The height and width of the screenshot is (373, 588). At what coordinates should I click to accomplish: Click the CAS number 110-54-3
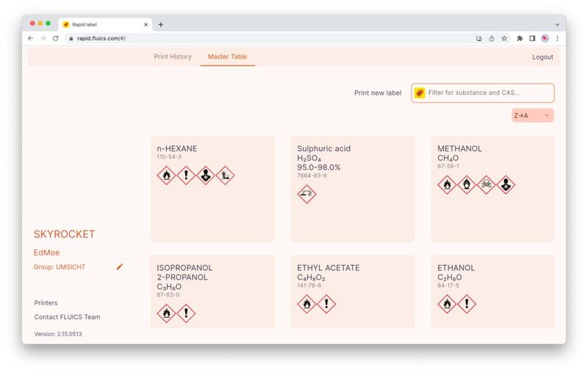coord(169,156)
